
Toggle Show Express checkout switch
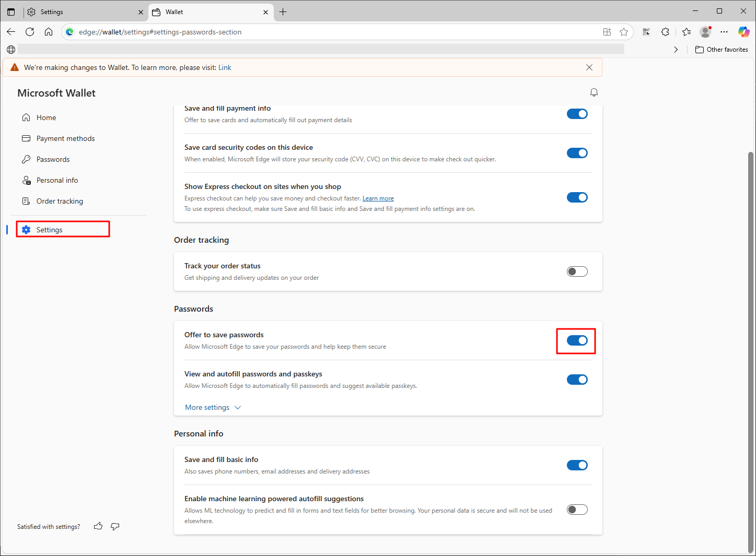point(577,197)
